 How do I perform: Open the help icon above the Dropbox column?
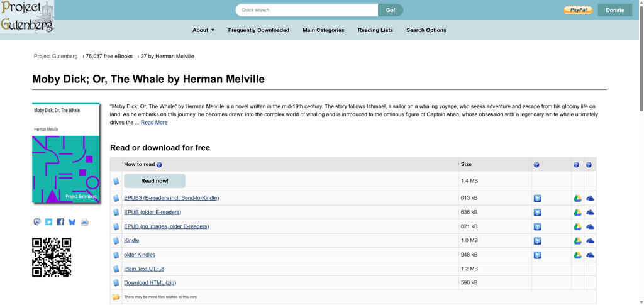tap(536, 165)
